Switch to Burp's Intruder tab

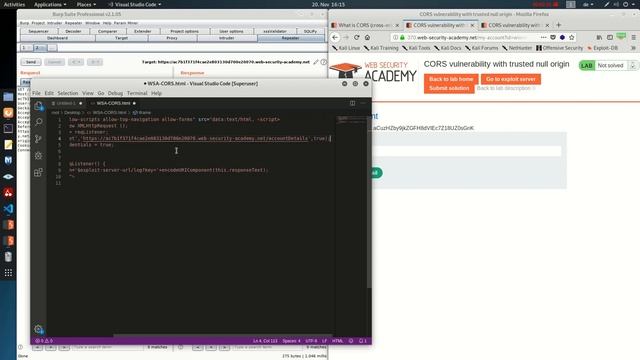pos(227,38)
